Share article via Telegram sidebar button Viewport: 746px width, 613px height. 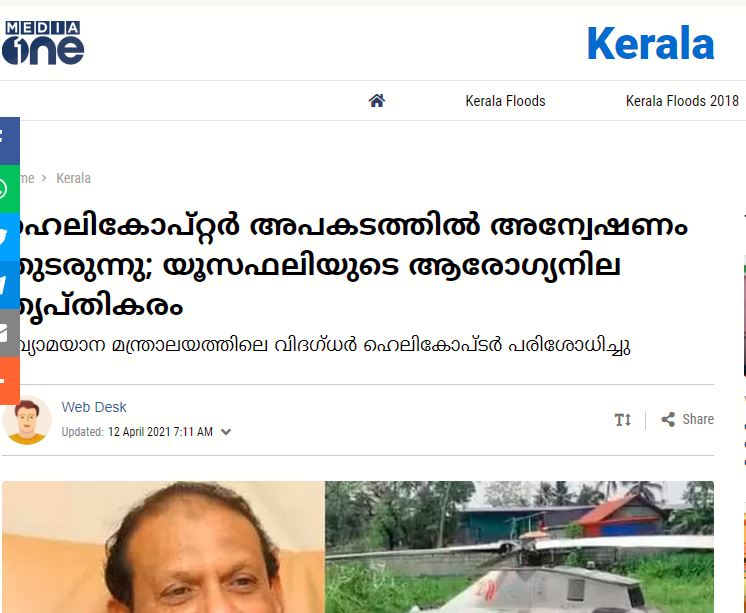pos(10,285)
